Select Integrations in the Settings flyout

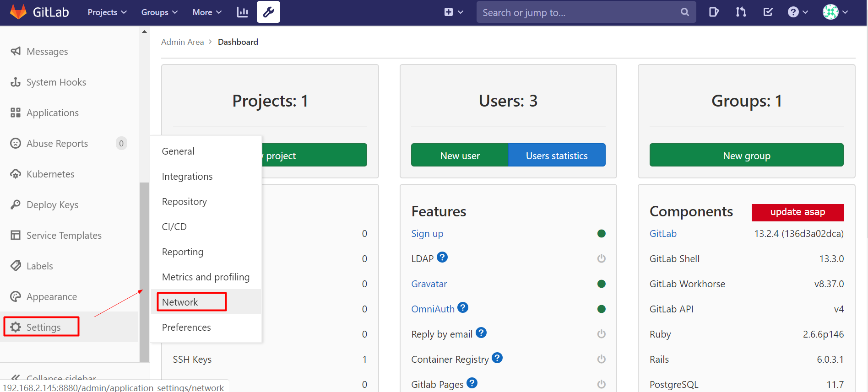pyautogui.click(x=206, y=176)
